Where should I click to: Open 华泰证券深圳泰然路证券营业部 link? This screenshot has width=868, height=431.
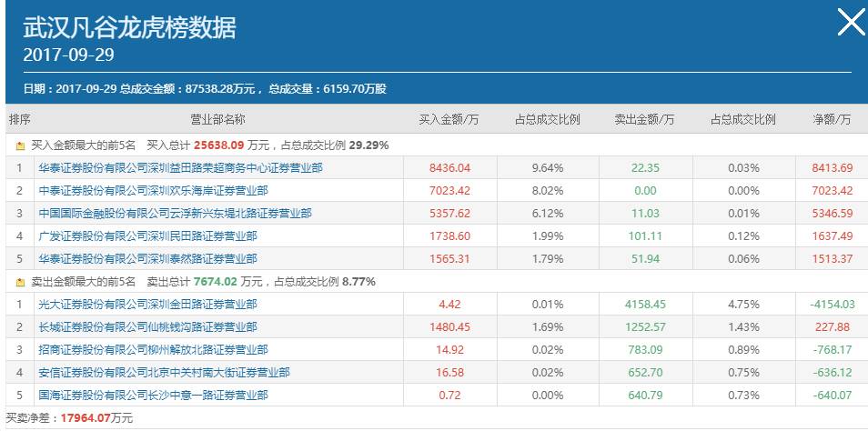coord(147,259)
